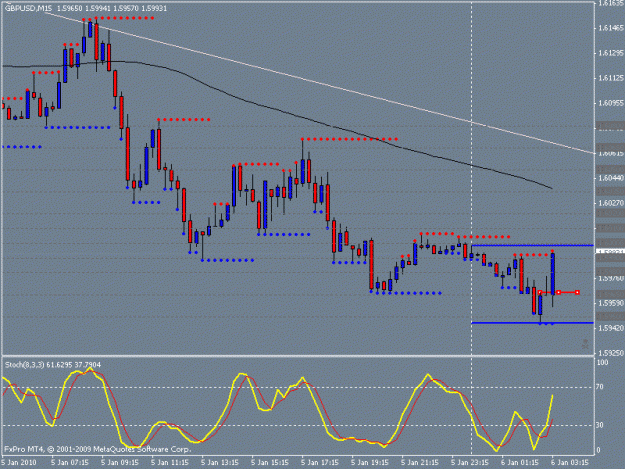Click the skull symbol on the price chart
This screenshot has height=469, width=625.
585,344
